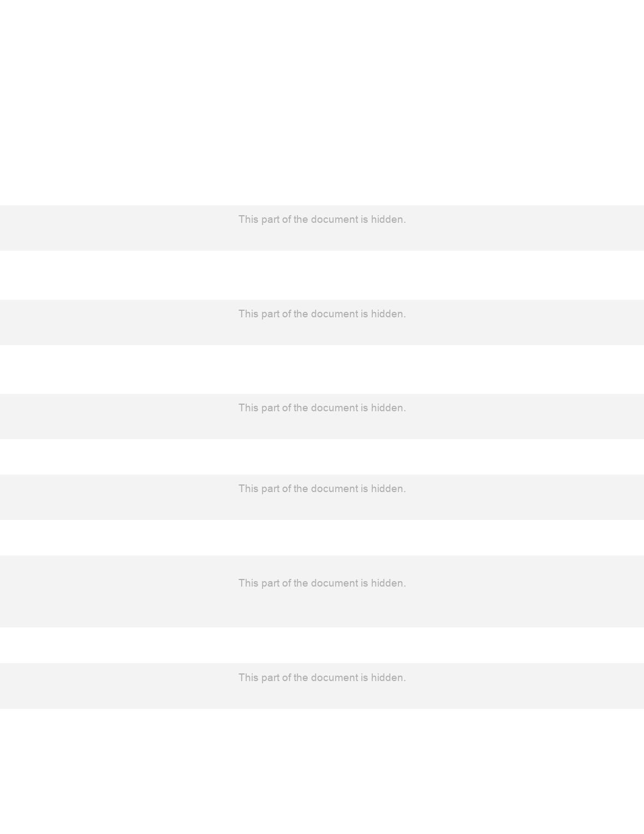Viewport: 644px width, 834px height.
Task: Click the fifth, tallest hidden banner text
Action: (322, 583)
